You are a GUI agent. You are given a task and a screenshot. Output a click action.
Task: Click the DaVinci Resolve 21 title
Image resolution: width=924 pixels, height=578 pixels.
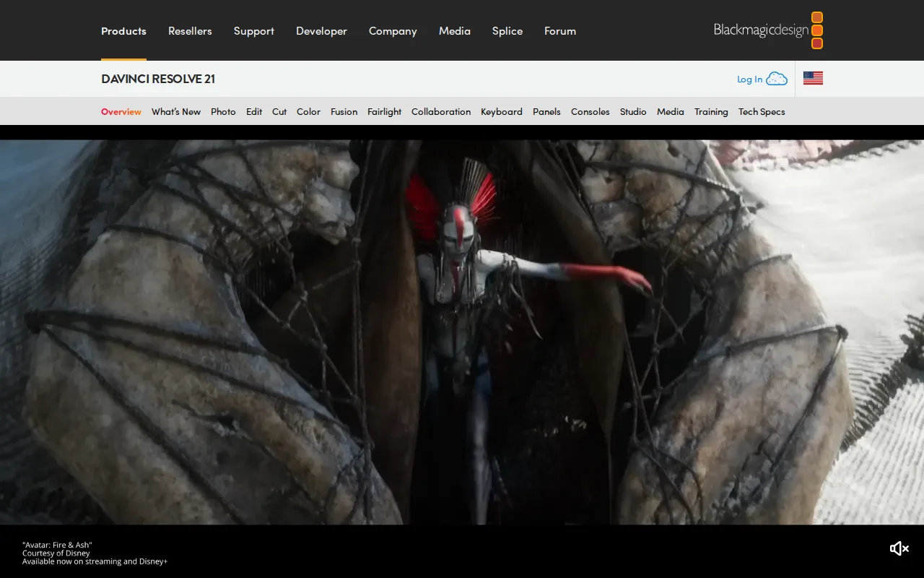coord(158,79)
